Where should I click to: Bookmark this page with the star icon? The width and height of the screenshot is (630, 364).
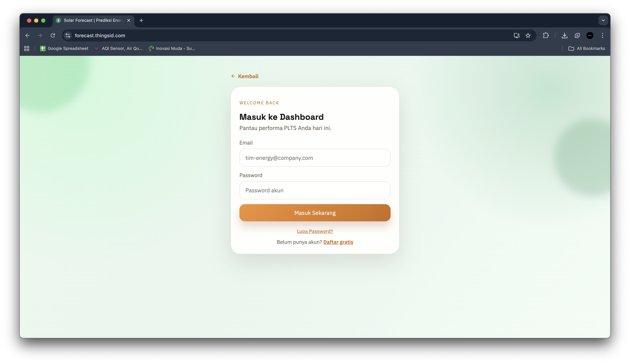click(528, 35)
